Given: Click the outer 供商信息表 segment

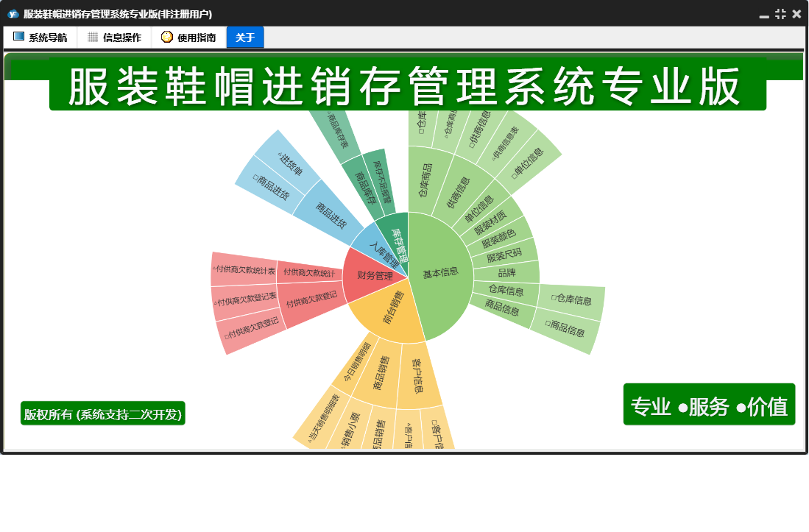Looking at the screenshot, I should (506, 144).
